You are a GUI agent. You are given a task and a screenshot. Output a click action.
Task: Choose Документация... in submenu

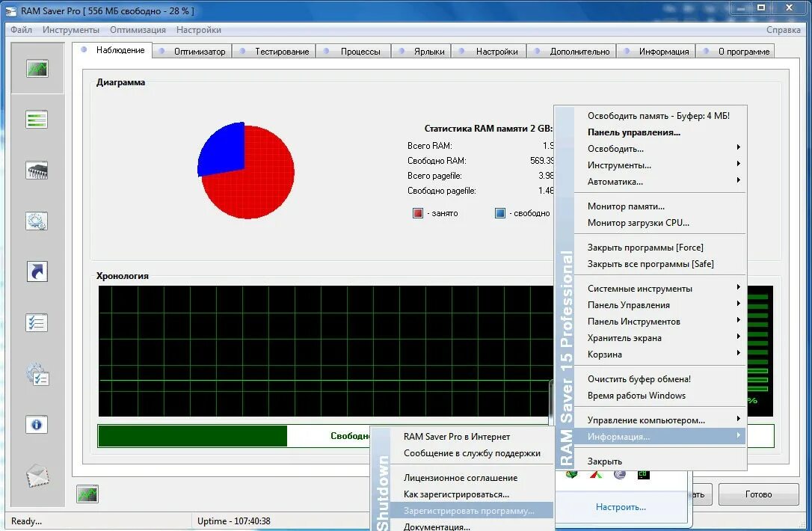pos(471,527)
